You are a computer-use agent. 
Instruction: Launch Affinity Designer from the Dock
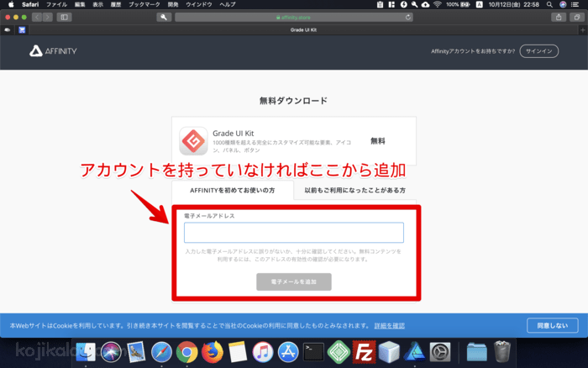click(x=415, y=352)
